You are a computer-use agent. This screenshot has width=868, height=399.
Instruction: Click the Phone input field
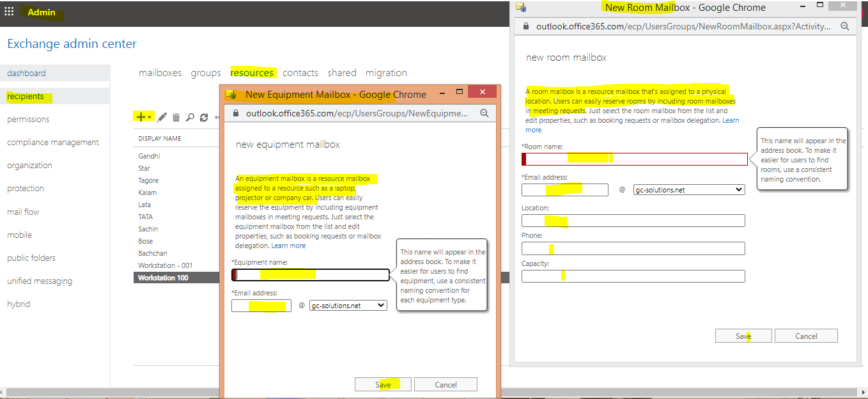[633, 248]
